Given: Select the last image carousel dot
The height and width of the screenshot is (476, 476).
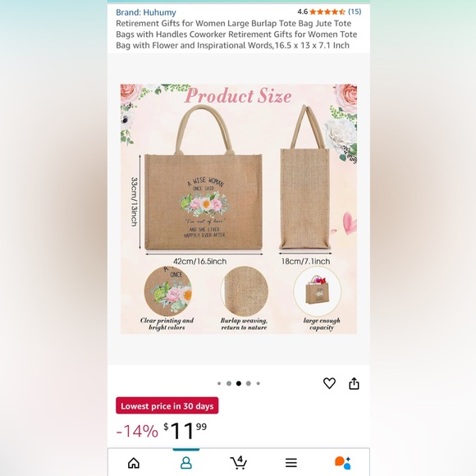Looking at the screenshot, I should coord(258,383).
